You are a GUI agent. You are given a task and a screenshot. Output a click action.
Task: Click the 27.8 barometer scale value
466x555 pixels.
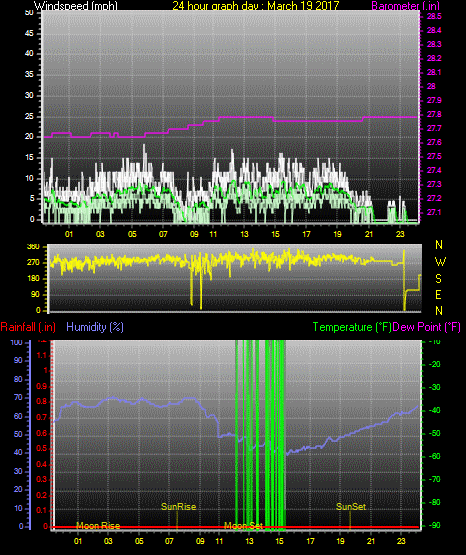434,114
